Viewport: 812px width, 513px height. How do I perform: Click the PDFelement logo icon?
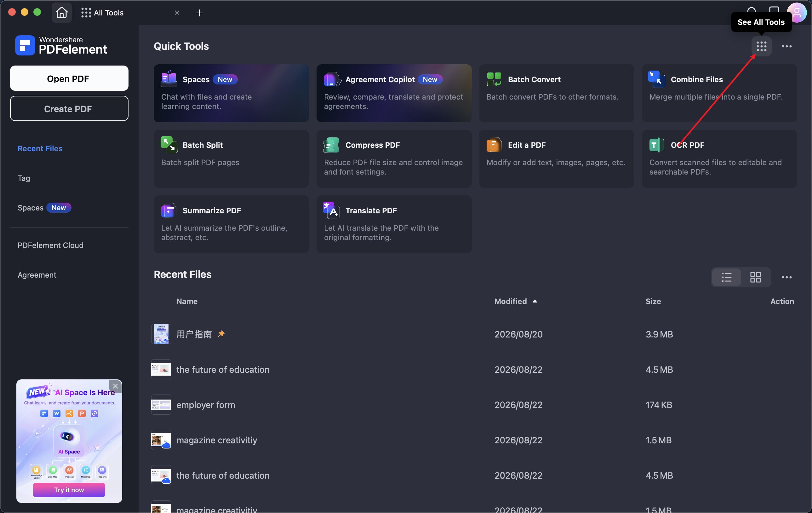pos(25,45)
